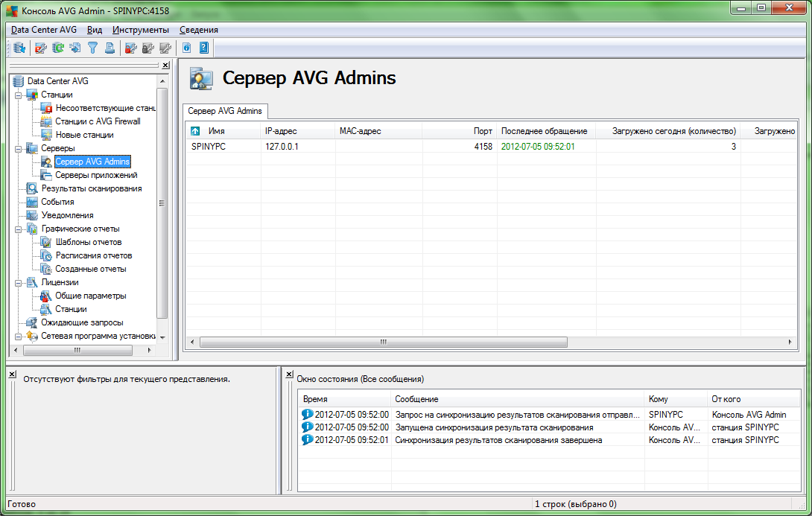The height and width of the screenshot is (516, 812).
Task: Sort by Последнее обращение column header
Action: coord(546,131)
